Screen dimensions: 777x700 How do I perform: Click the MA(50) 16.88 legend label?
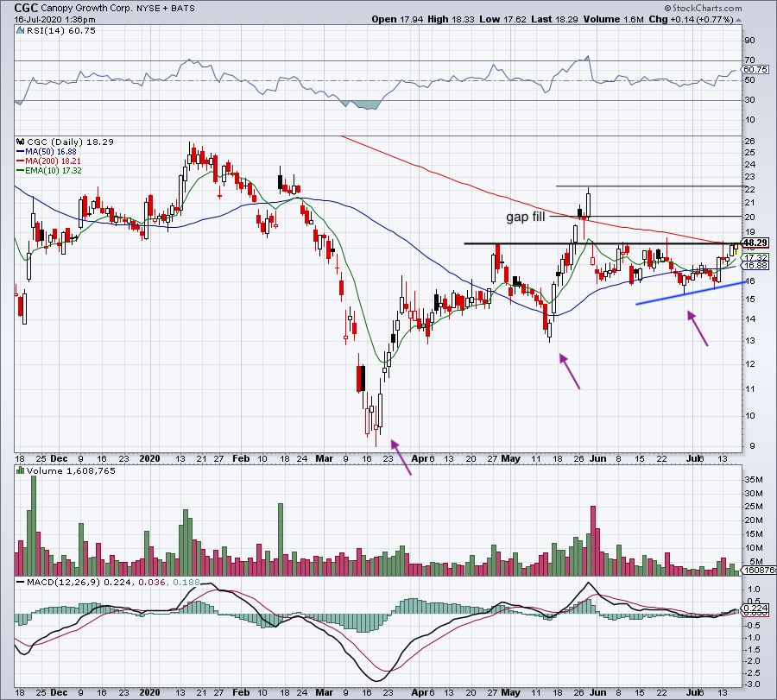pyautogui.click(x=51, y=152)
